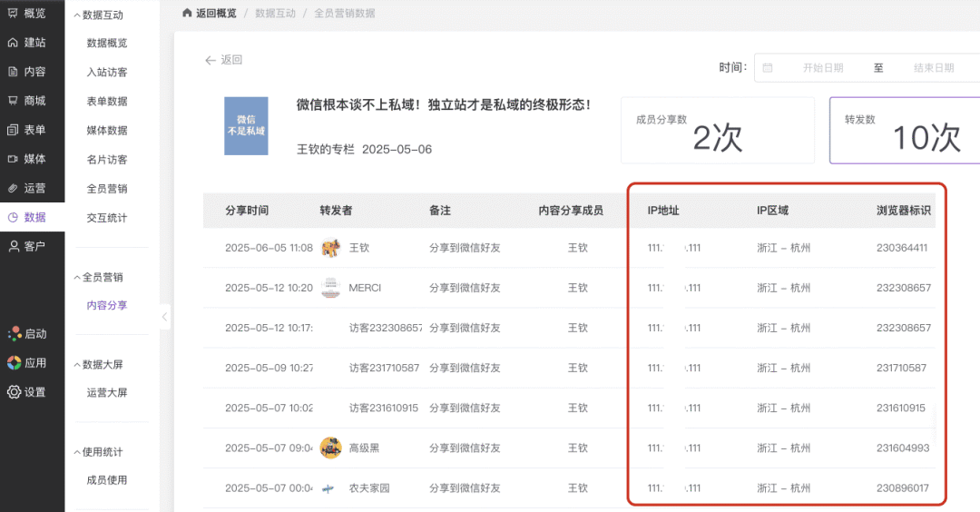Viewport: 980px width, 512px height.
Task: Collapse the 数据互动 section
Action: pyautogui.click(x=77, y=15)
